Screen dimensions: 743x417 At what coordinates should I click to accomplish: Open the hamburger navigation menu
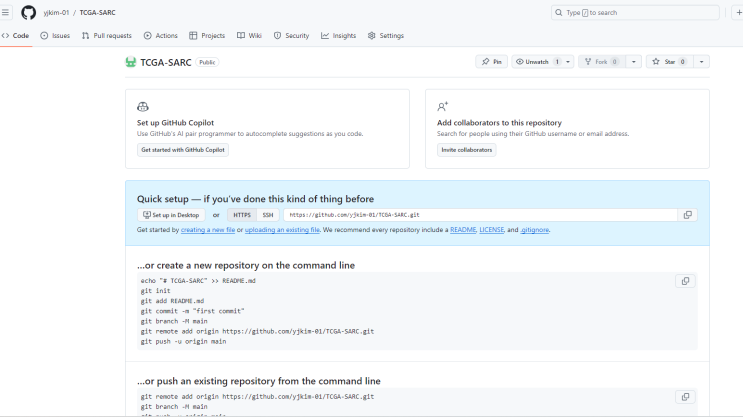click(x=7, y=13)
